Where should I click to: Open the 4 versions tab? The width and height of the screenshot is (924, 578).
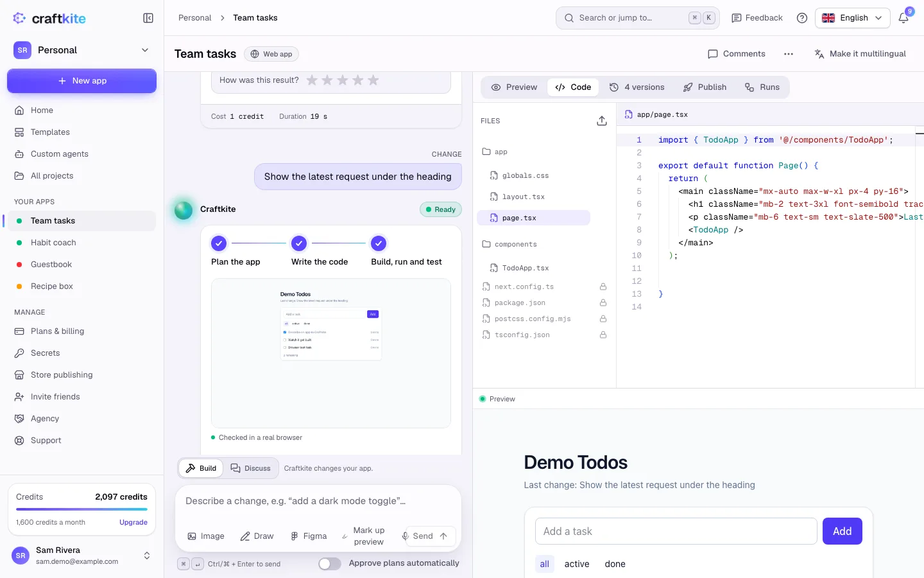point(637,87)
